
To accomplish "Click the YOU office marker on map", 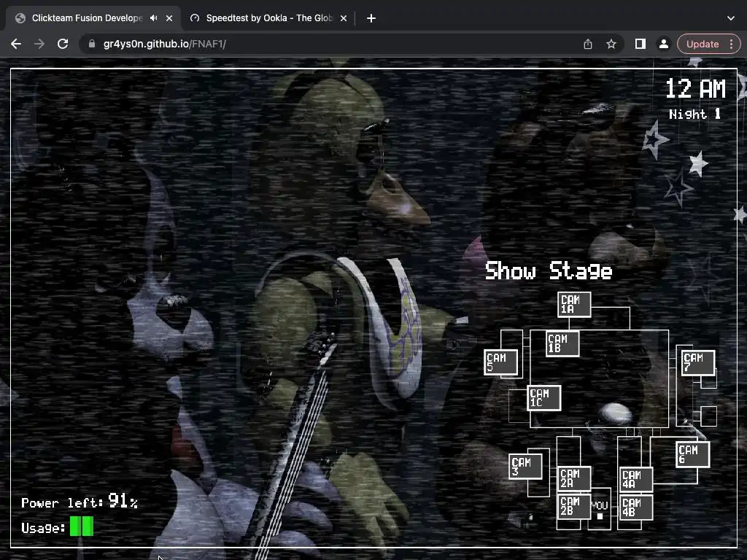I will pos(600,508).
